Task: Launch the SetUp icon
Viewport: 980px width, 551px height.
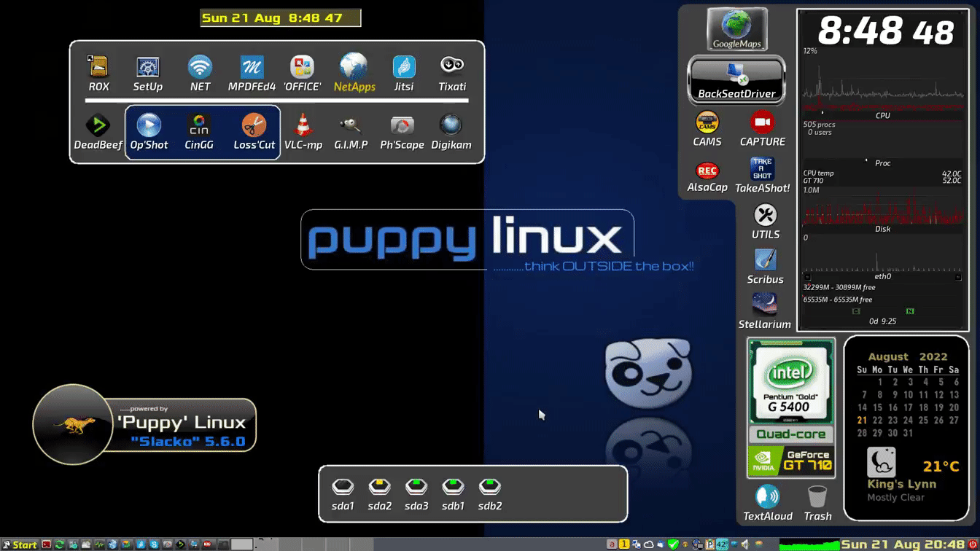Action: coord(148,74)
